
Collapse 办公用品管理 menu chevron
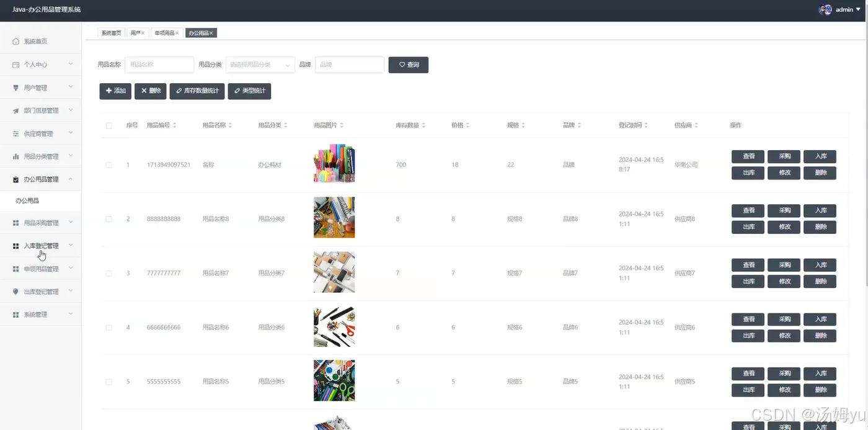click(x=71, y=179)
